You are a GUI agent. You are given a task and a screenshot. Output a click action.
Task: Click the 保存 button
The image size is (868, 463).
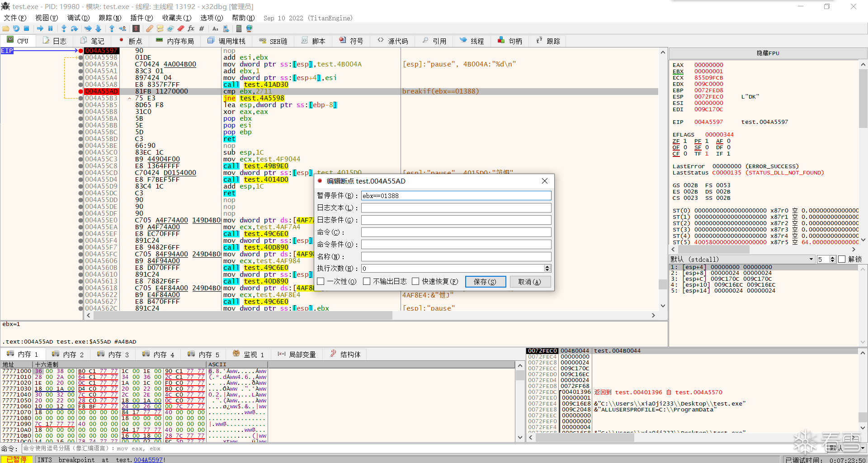click(485, 282)
